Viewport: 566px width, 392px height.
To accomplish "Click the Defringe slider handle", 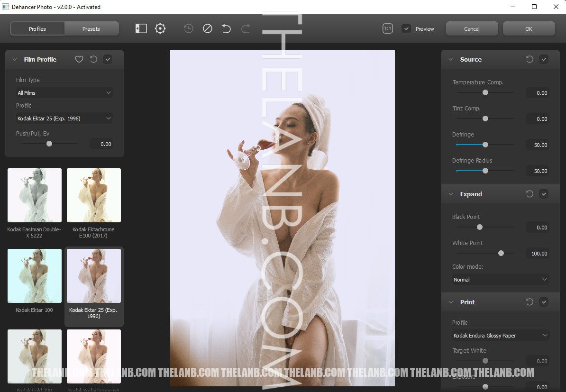I will [485, 145].
